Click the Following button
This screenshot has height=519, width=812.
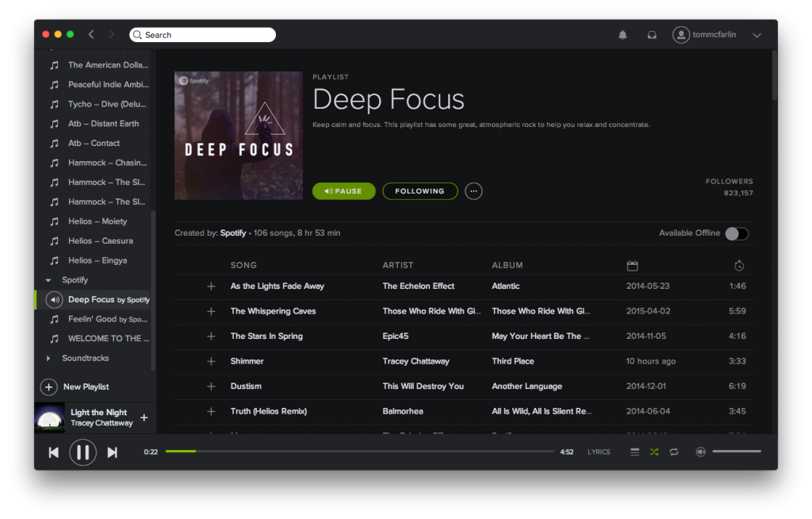[x=420, y=190]
